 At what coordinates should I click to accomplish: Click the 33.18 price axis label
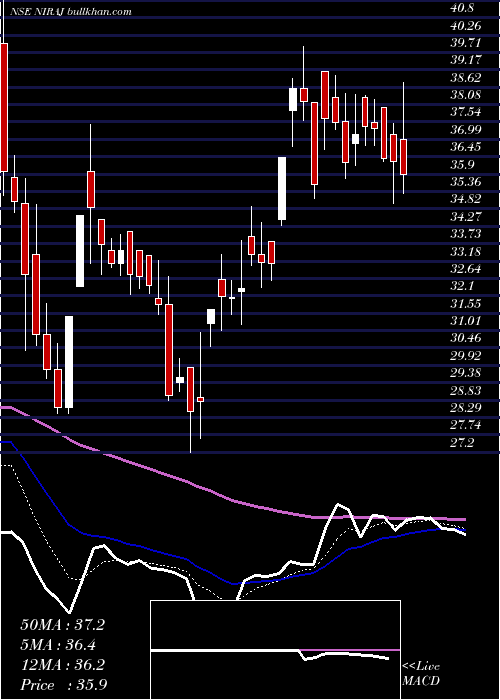[466, 252]
